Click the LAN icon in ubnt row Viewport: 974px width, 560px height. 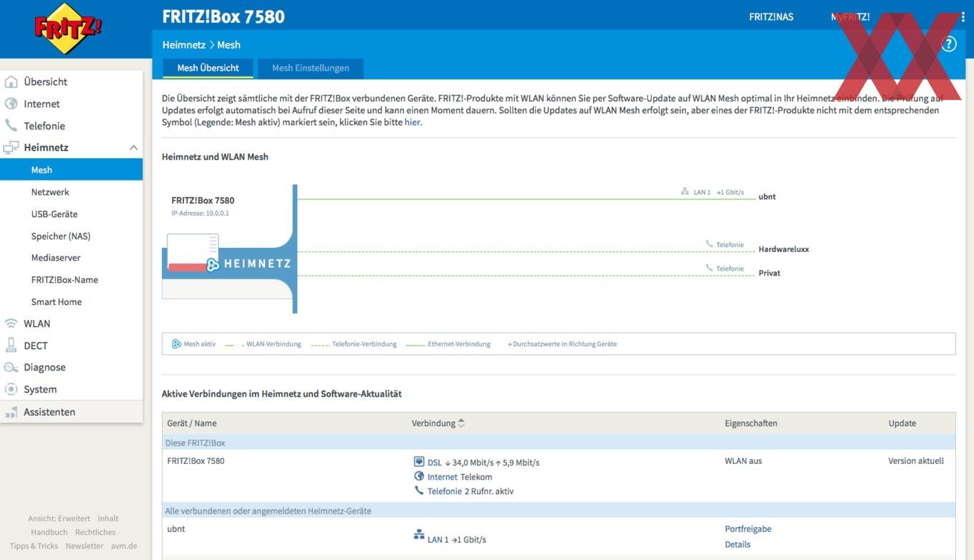pos(419,534)
